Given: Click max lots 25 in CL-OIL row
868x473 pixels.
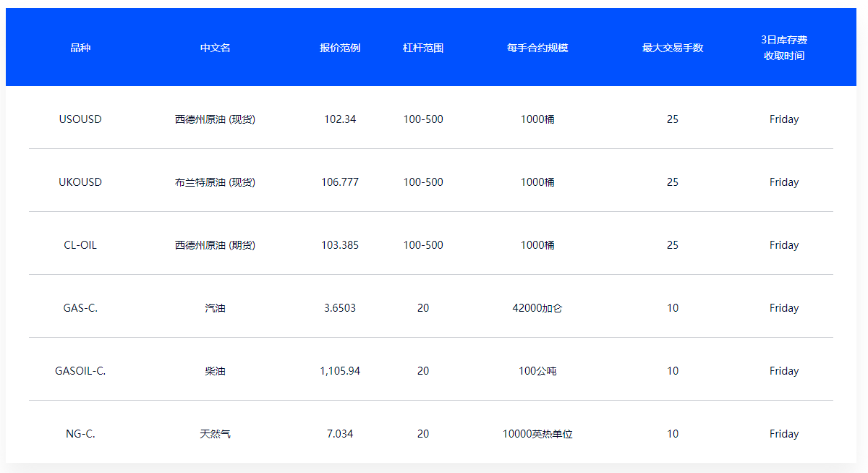Looking at the screenshot, I should pyautogui.click(x=673, y=245).
